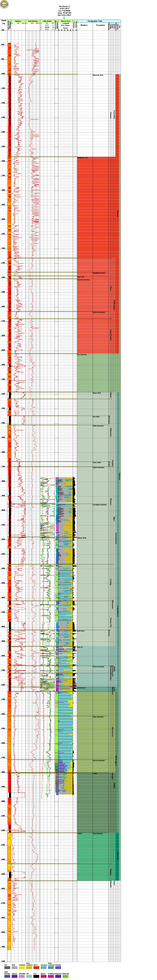157x980 pixels.
Task: Click the 'Topeka Limestone' formation label
Action: coord(98,468)
